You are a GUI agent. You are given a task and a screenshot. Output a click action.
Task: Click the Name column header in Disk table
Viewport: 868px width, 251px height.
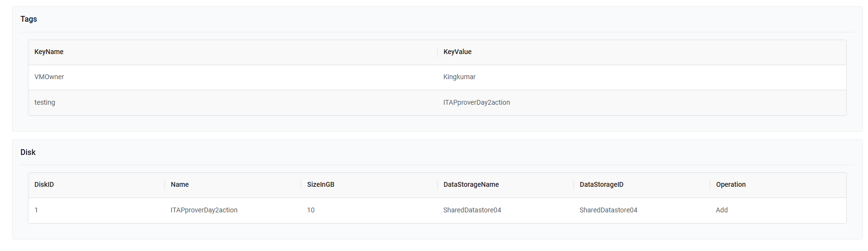[180, 185]
